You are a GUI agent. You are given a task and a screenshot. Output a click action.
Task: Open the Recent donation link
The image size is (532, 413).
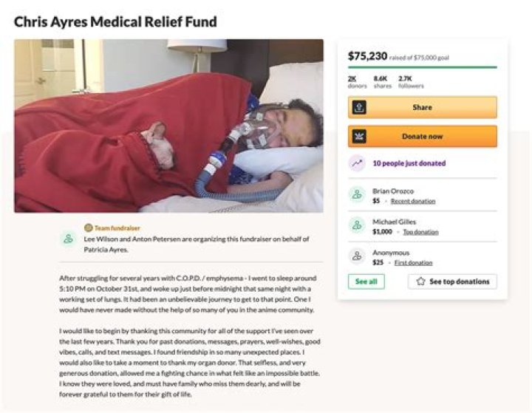(x=412, y=201)
